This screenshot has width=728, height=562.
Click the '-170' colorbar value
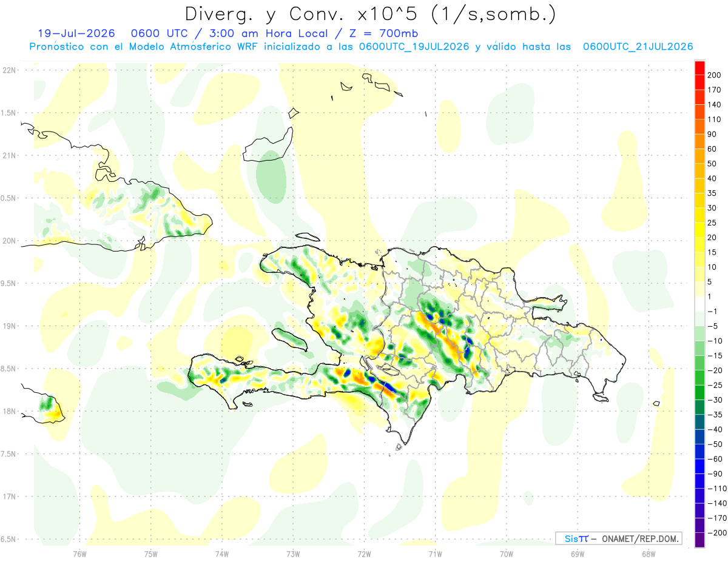pyautogui.click(x=716, y=518)
